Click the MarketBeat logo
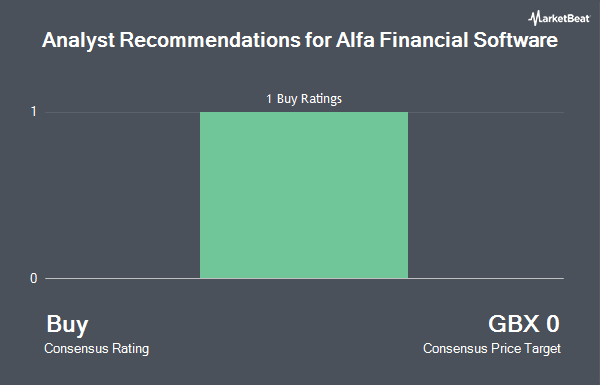 coord(559,18)
